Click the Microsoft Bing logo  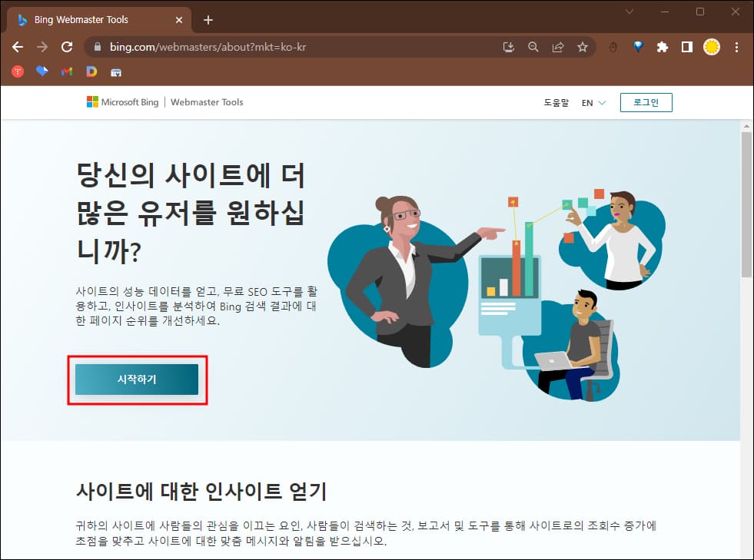123,102
